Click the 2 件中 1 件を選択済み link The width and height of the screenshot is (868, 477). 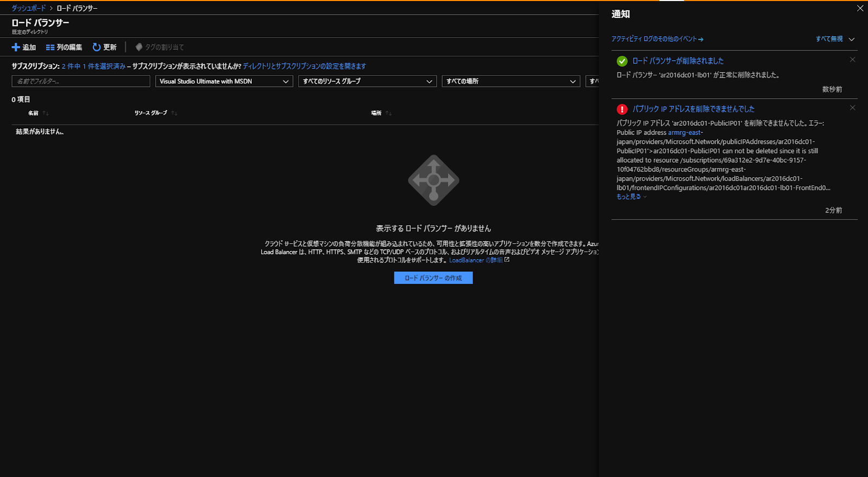click(x=93, y=66)
